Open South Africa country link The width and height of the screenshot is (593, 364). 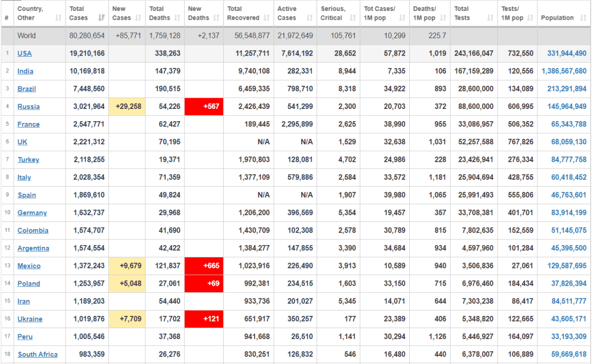pyautogui.click(x=38, y=355)
